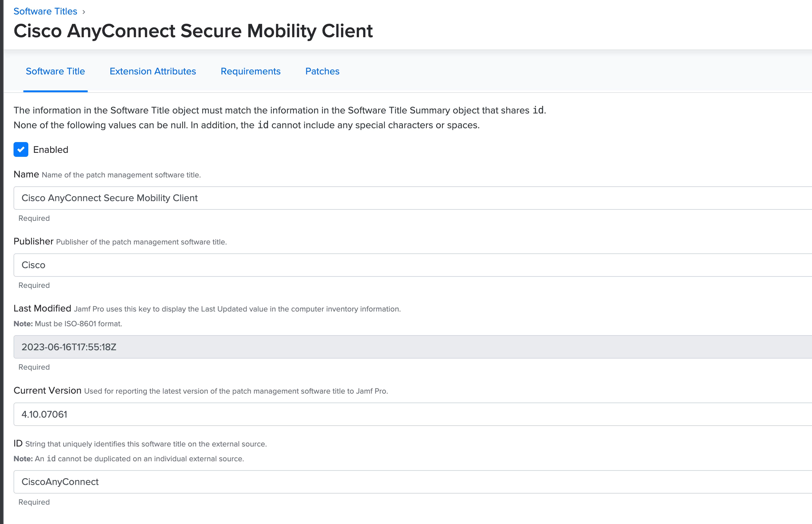This screenshot has width=812, height=524.
Task: Click the page heading Cisco AnyConnect Secure Mobility Client
Action: tap(193, 31)
